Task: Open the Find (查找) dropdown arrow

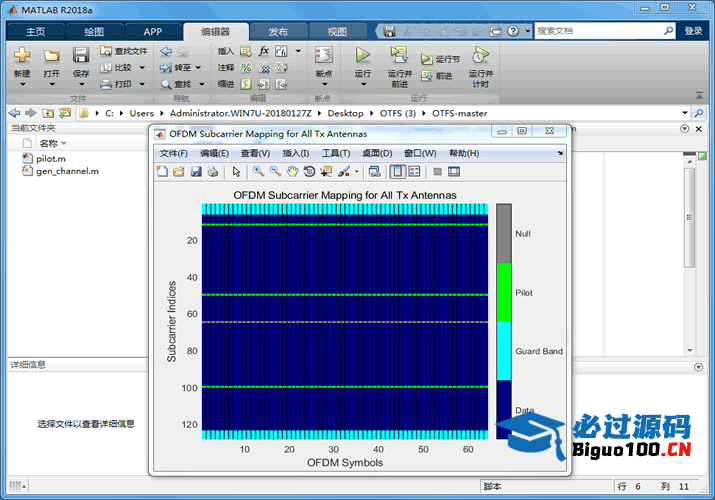Action: [x=202, y=84]
